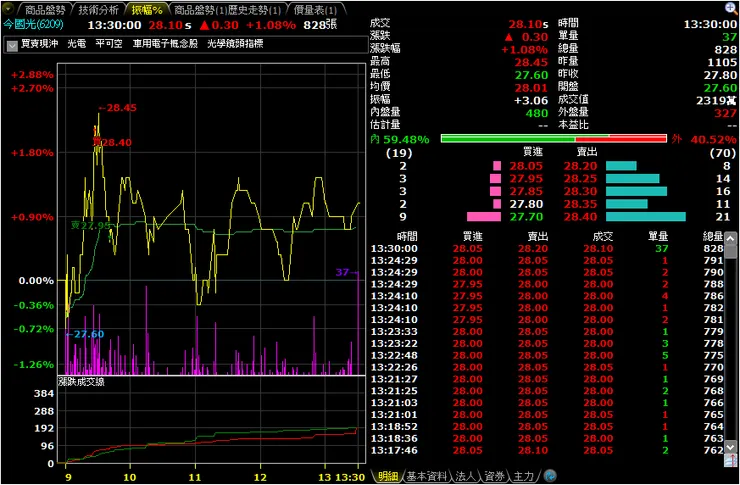The height and width of the screenshot is (485, 740).
Task: Click the detail list scroll-up arrow
Action: [x=730, y=239]
